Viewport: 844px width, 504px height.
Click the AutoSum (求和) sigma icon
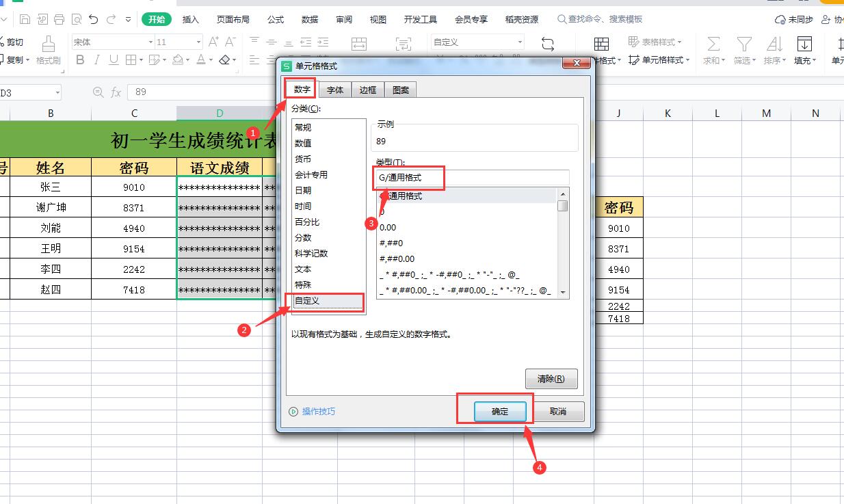point(713,44)
